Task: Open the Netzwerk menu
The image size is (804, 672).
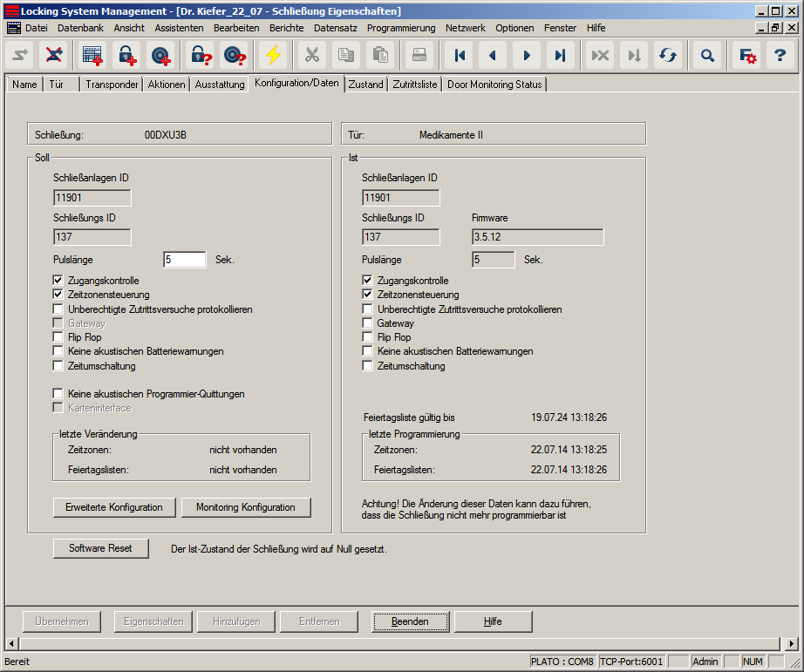Action: tap(465, 28)
